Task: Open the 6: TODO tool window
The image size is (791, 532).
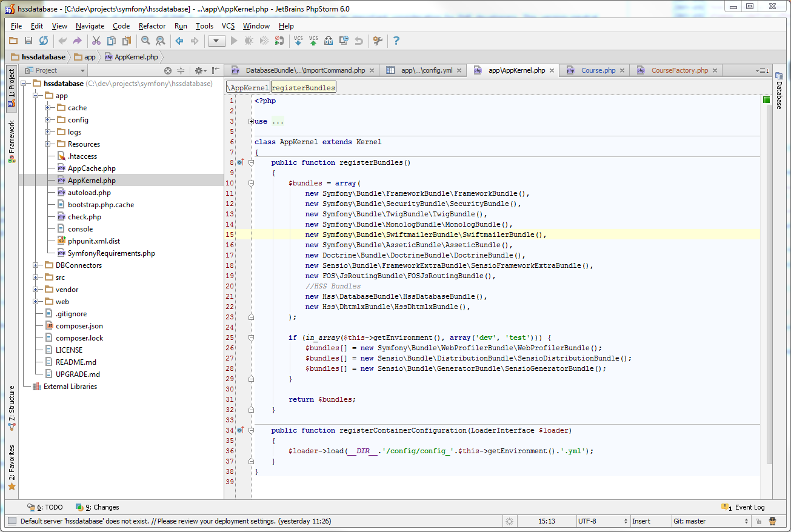Action: pyautogui.click(x=45, y=507)
